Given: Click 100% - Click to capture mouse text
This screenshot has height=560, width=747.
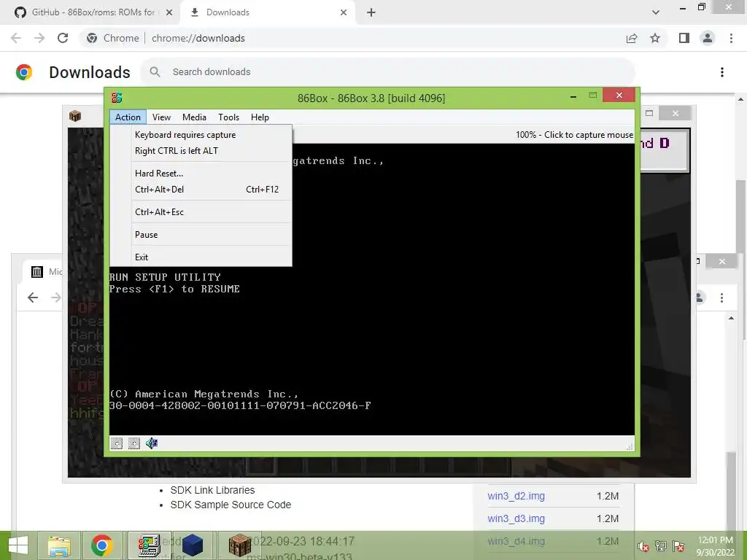Looking at the screenshot, I should pyautogui.click(x=574, y=135).
